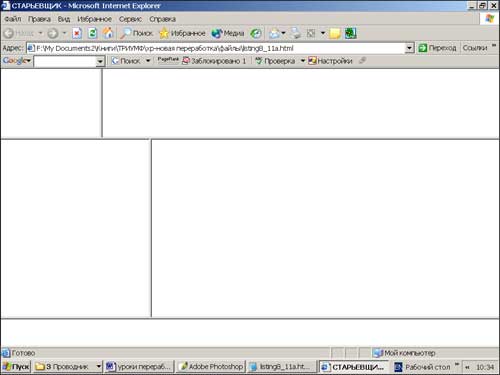This screenshot has width=500, height=375.
Task: Click the Edit page icon next to Print
Action: 311,33
